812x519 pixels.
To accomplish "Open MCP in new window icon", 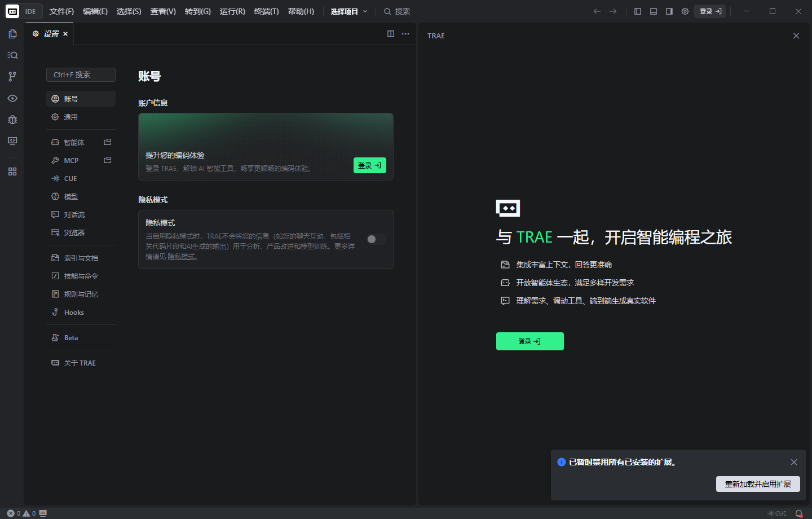I will pos(108,160).
